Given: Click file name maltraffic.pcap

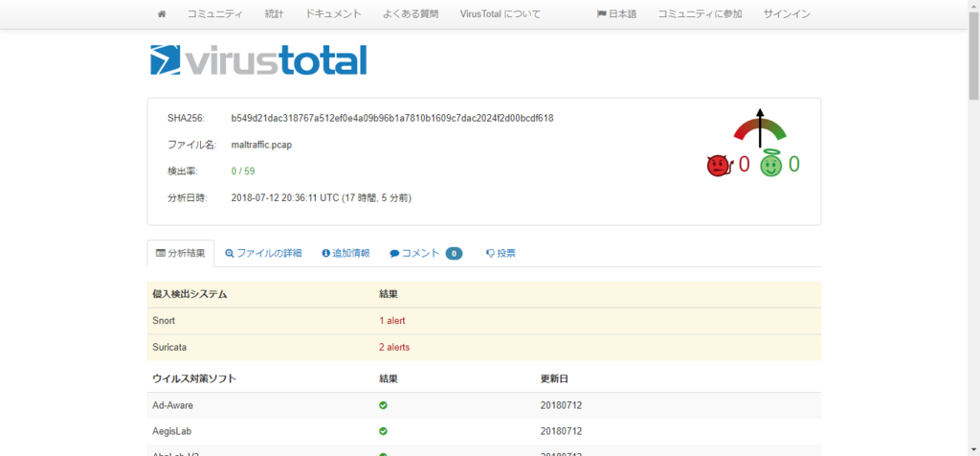Looking at the screenshot, I should coord(261,145).
